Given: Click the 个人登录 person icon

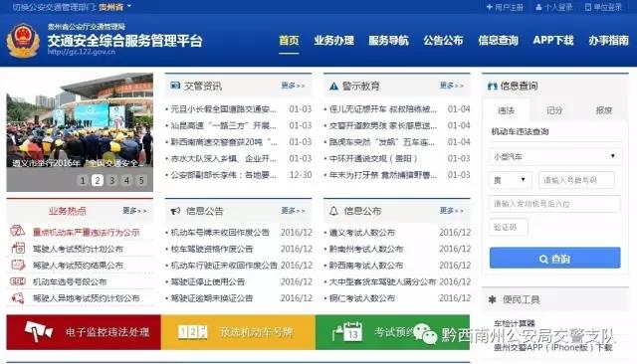Looking at the screenshot, I should point(538,7).
